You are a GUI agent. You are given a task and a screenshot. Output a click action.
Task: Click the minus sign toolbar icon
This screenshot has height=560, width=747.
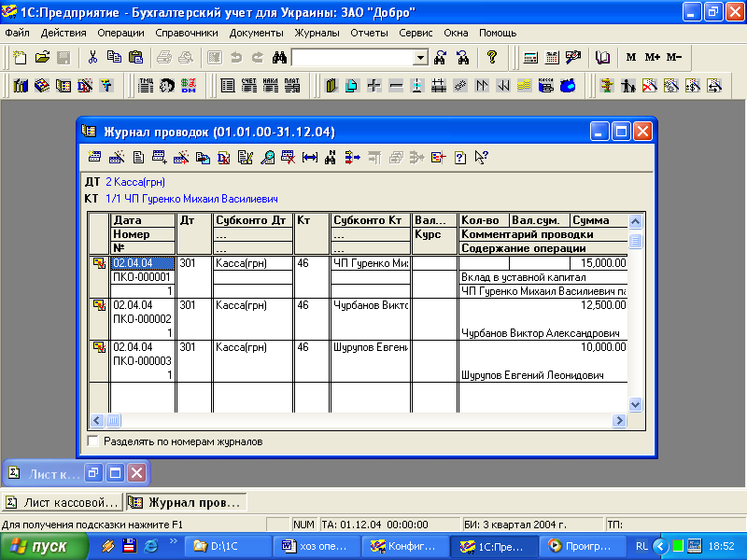tap(395, 86)
